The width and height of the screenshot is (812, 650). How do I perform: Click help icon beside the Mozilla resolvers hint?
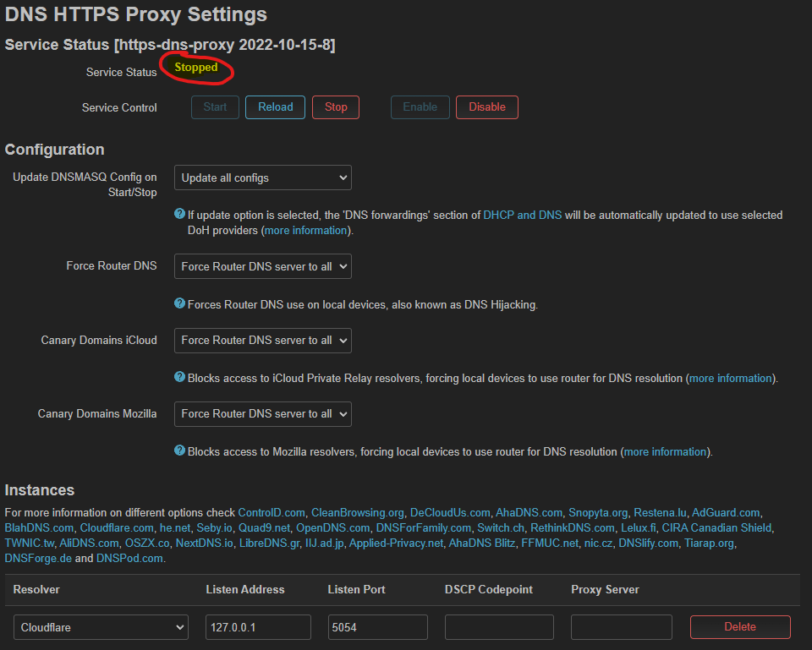click(x=179, y=451)
